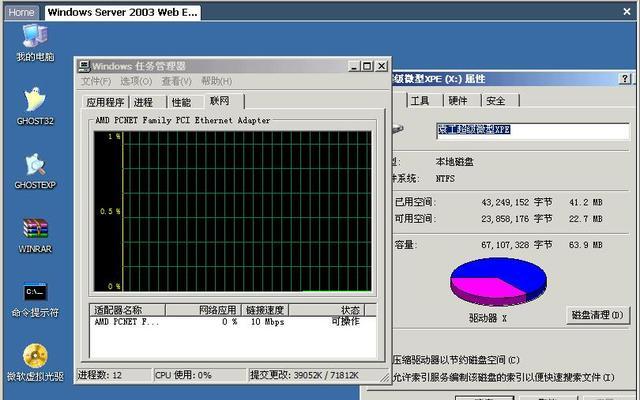Switch to the 安全 tab in properties
Screen dimensions: 640x400
pyautogui.click(x=500, y=101)
